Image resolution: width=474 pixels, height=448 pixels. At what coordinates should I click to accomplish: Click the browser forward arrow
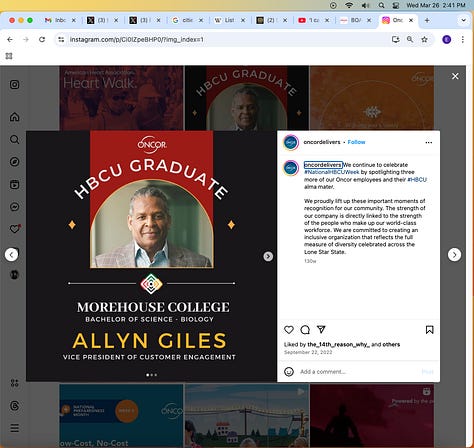[x=26, y=39]
